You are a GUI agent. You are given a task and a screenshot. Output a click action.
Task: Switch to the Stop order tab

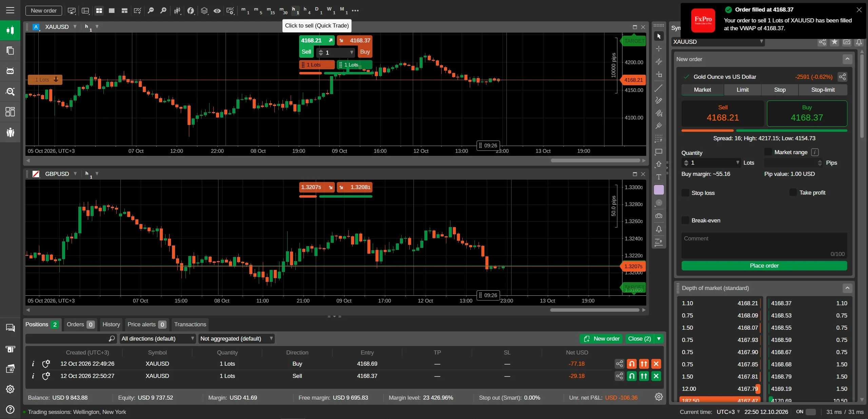[x=780, y=90]
